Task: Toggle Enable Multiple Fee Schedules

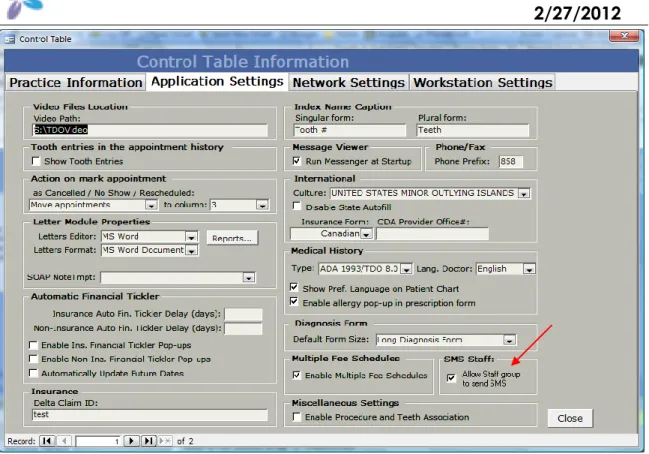Action: point(296,375)
